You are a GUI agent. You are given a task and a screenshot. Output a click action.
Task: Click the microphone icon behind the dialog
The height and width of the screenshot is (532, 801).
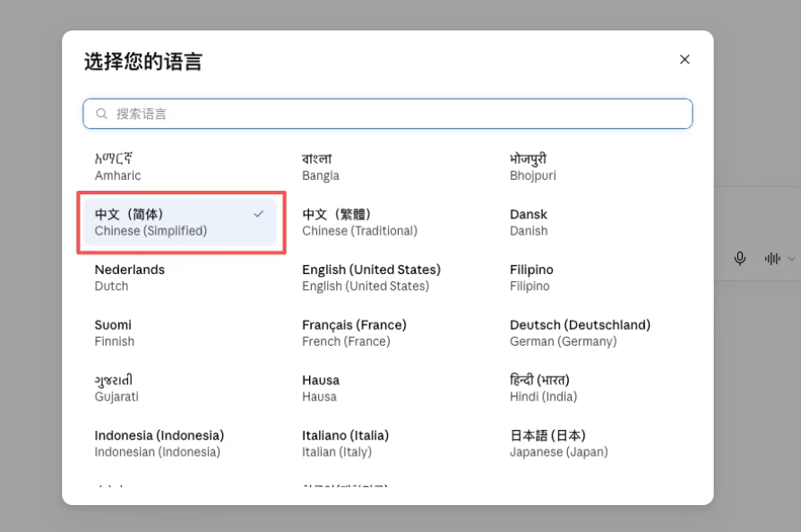pyautogui.click(x=740, y=259)
